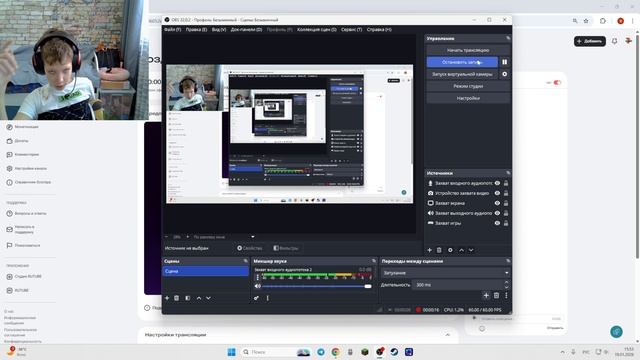
Task: Hide the Захват экрана source
Action: (497, 203)
